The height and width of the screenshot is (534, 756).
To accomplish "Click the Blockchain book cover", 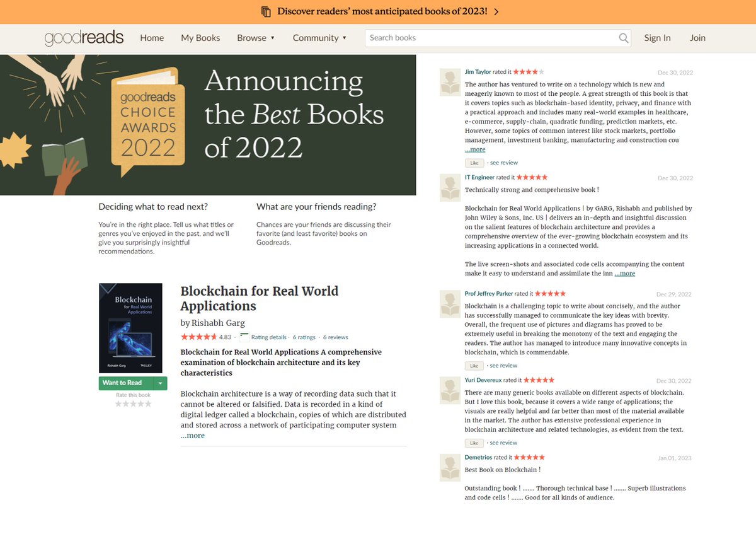I will click(130, 328).
